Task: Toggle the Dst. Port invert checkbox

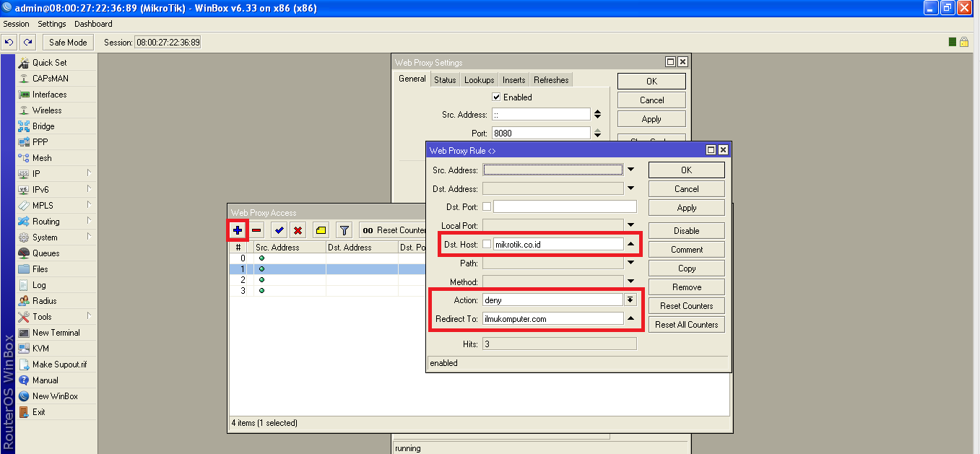Action: (x=487, y=206)
